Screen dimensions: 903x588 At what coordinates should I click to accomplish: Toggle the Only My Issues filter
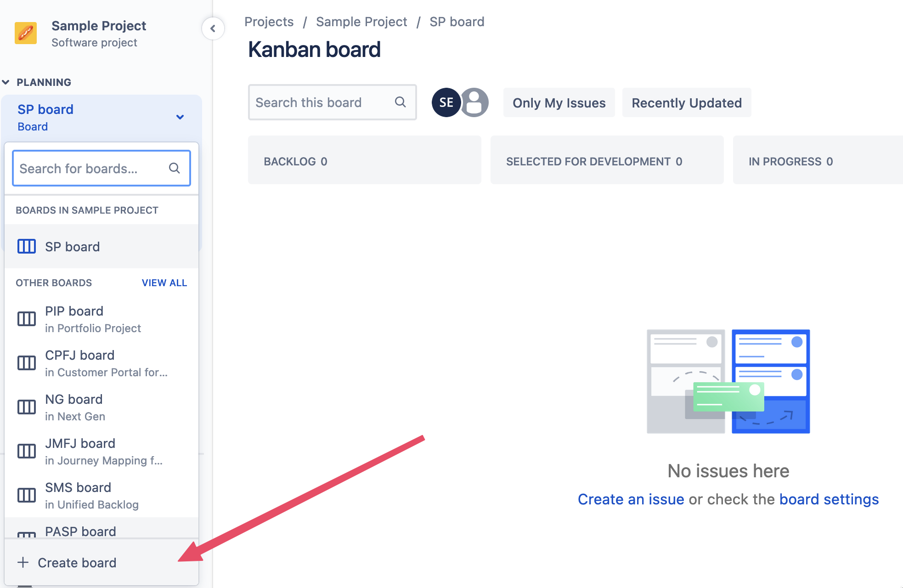tap(559, 102)
